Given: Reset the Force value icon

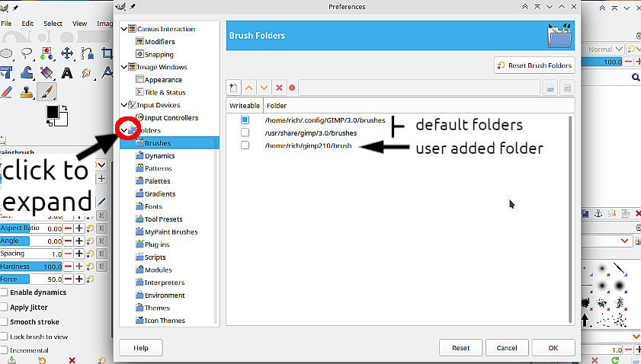Looking at the screenshot, I should tap(90, 279).
